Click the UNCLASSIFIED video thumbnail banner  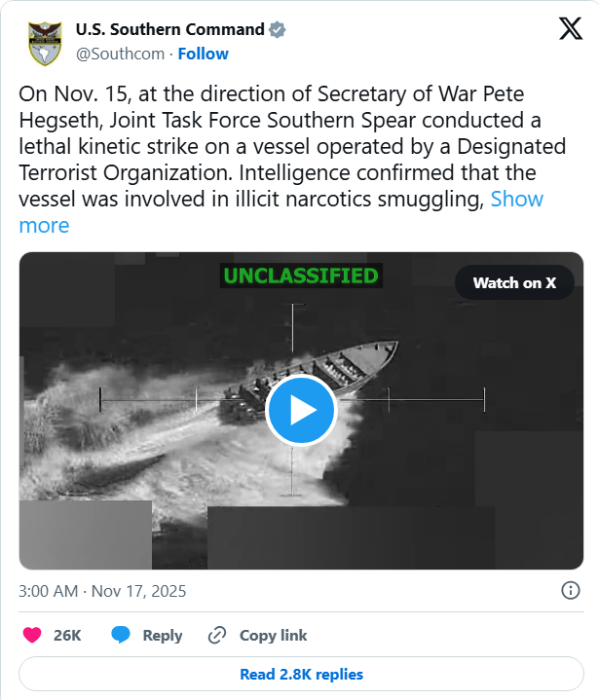coord(300,276)
